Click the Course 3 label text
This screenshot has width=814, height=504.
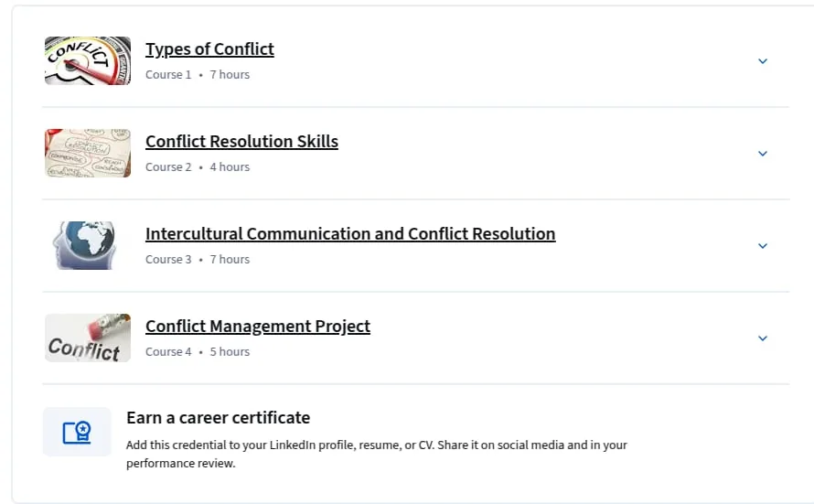[x=168, y=260]
